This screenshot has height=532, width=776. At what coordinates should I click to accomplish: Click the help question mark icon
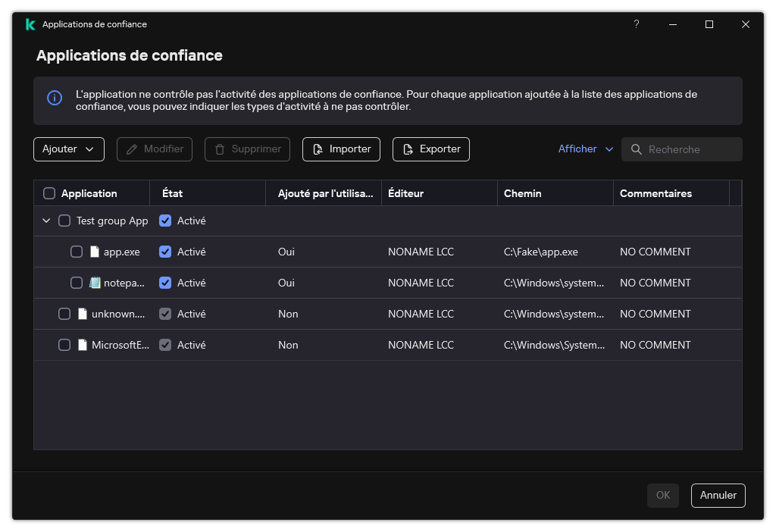point(636,24)
